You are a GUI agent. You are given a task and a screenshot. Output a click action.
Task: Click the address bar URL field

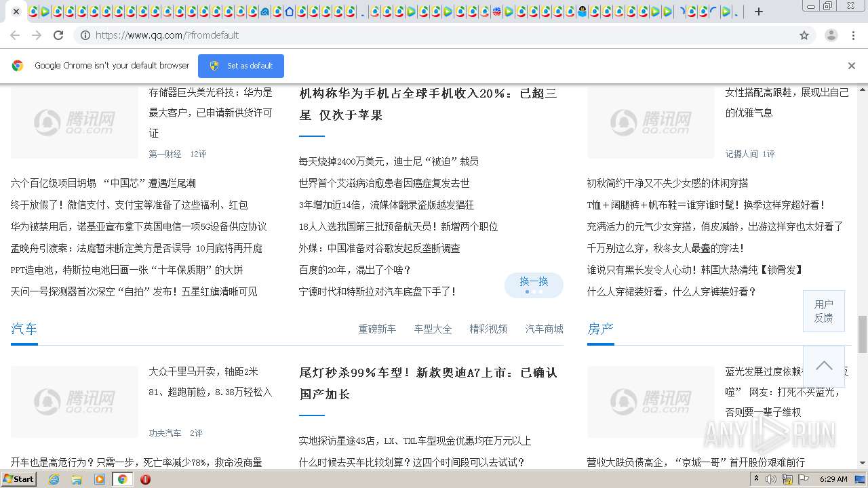(x=434, y=35)
